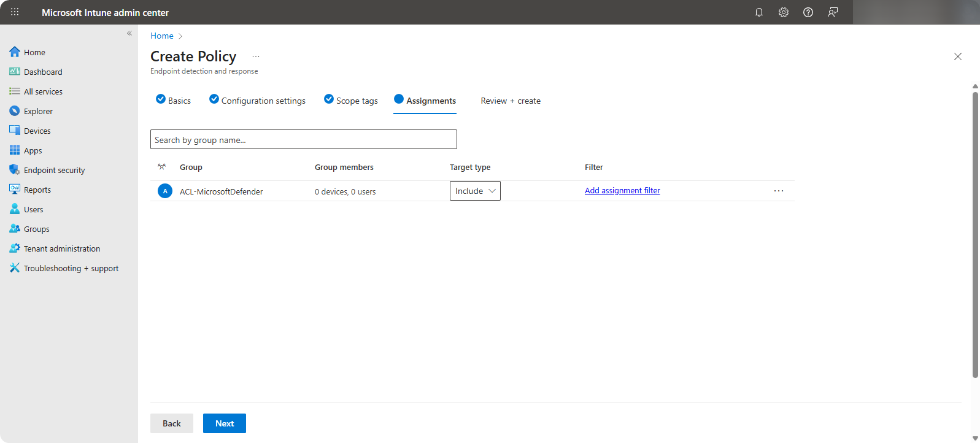This screenshot has width=980, height=443.
Task: Open the settings gear icon
Action: pos(784,12)
